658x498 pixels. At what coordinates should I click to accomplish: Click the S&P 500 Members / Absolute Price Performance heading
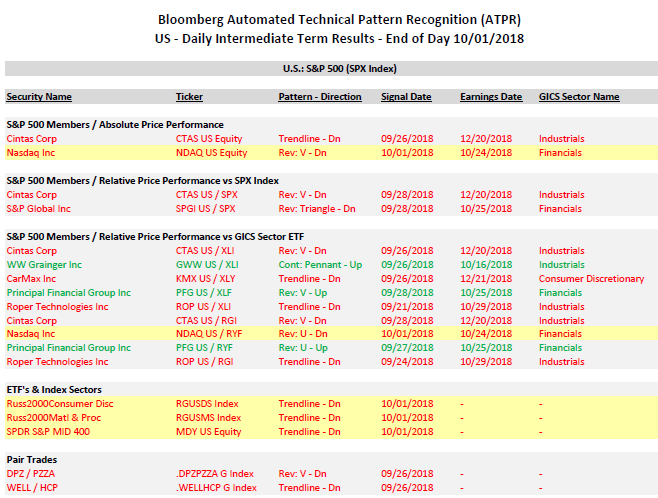115,125
